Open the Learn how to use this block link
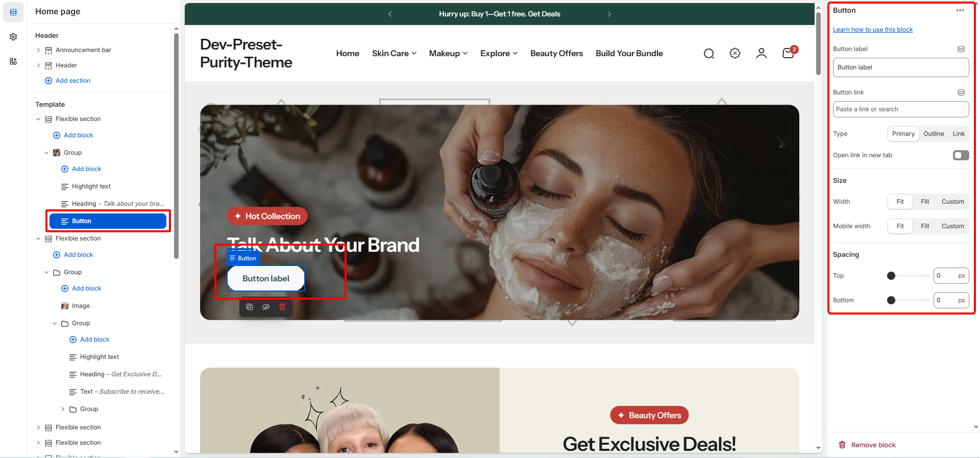Viewport: 980px width, 458px height. click(873, 30)
